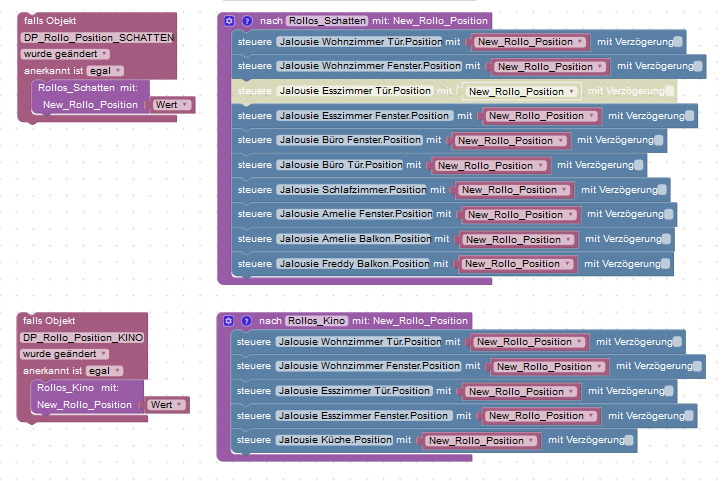The image size is (725, 481).
Task: Open New_Rollo_Position dropdown in Jalousie Amelie Fenster row
Action: tap(521, 215)
